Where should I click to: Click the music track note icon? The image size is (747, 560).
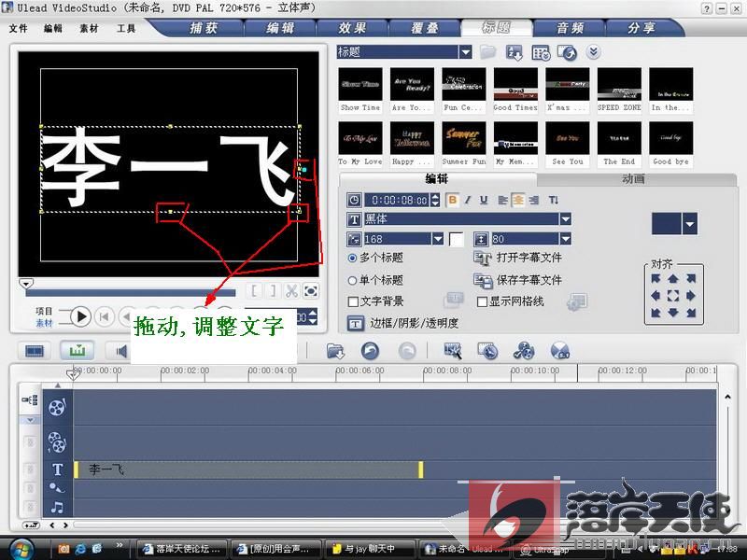57,508
